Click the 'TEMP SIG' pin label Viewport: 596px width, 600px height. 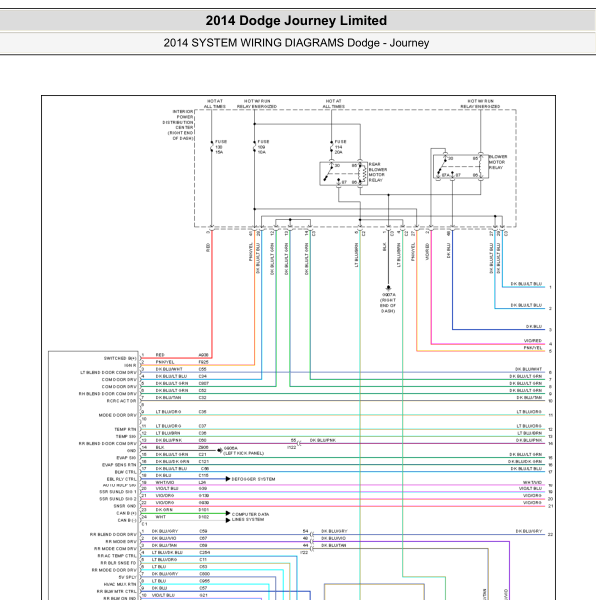[x=126, y=436]
